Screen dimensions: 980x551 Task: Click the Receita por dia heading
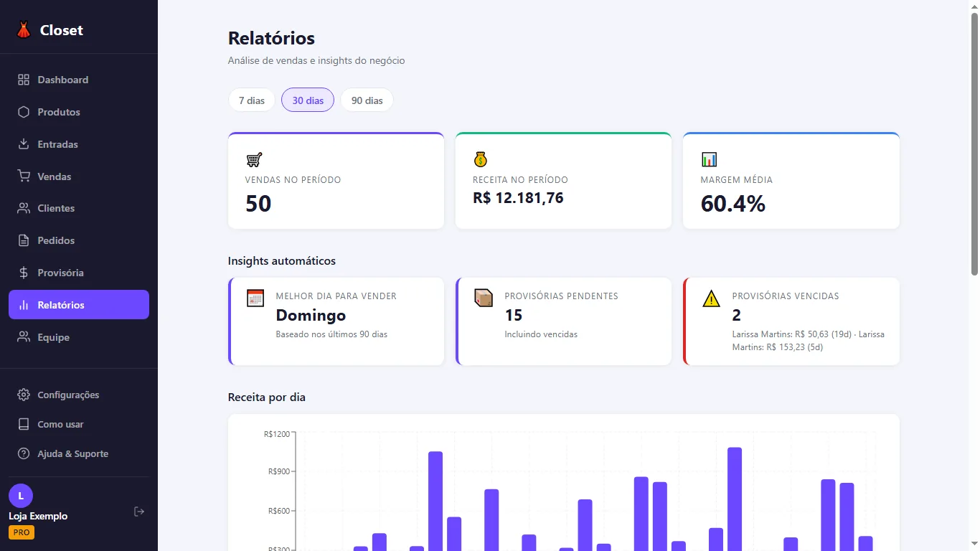click(267, 397)
